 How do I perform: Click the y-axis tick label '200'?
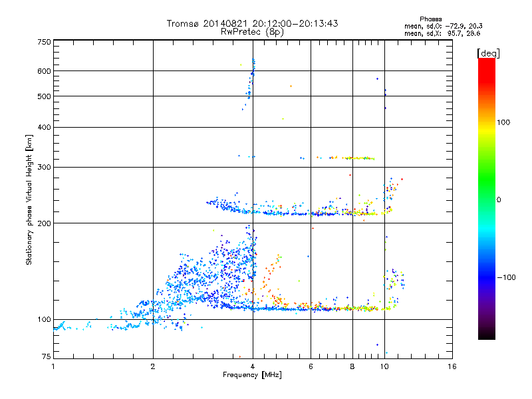pyautogui.click(x=44, y=223)
